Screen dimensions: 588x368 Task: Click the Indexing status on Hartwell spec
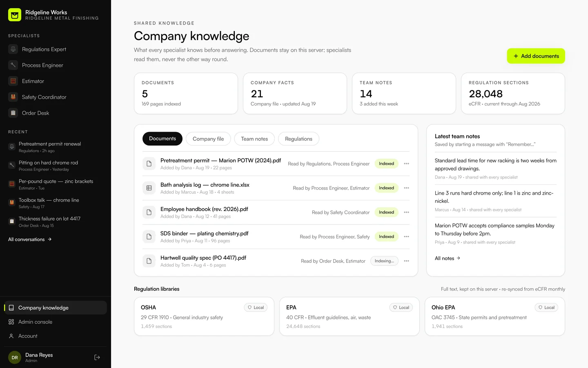tap(384, 261)
